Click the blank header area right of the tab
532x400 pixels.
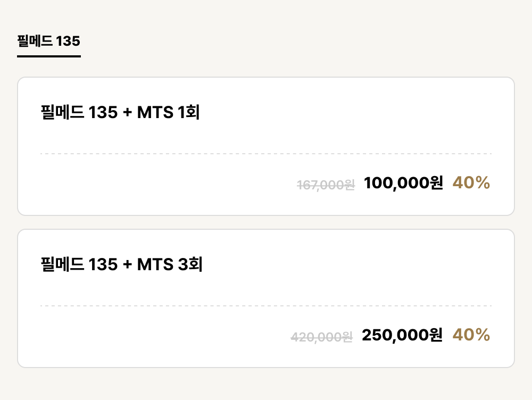[305, 41]
